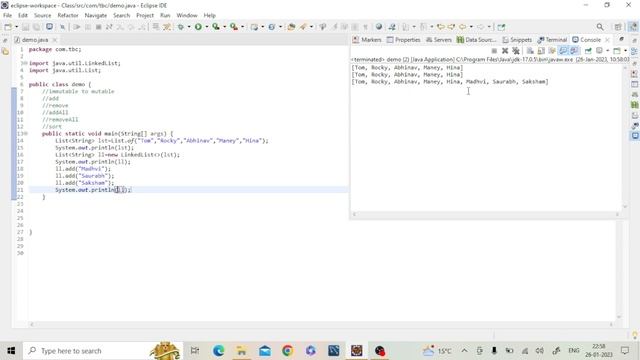The height and width of the screenshot is (360, 640).
Task: Click the Resume debug toolbar icon
Action: click(x=77, y=27)
